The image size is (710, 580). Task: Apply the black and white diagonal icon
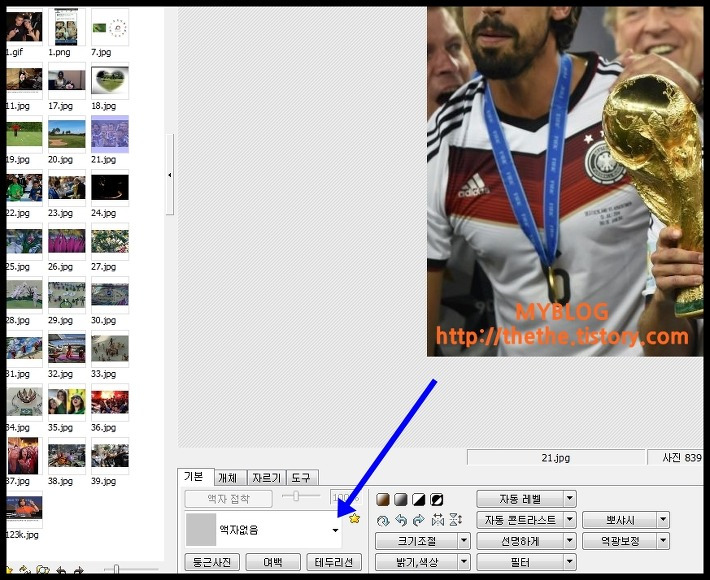click(419, 499)
